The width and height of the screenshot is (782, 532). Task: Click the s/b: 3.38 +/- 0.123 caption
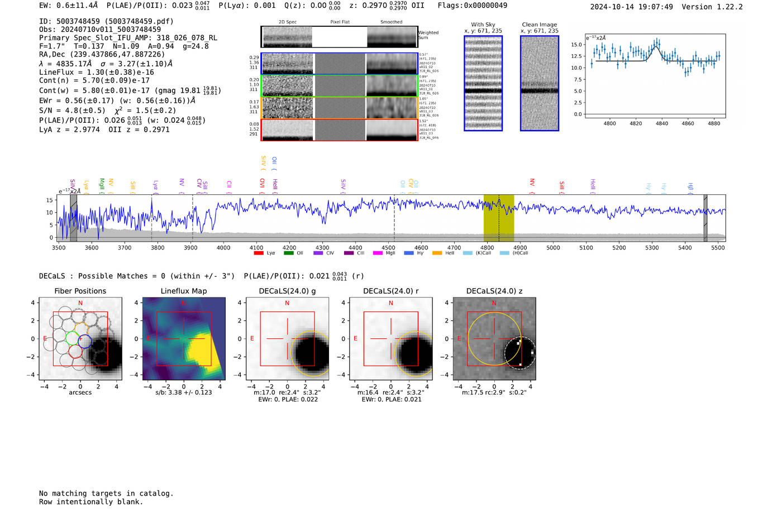(184, 392)
